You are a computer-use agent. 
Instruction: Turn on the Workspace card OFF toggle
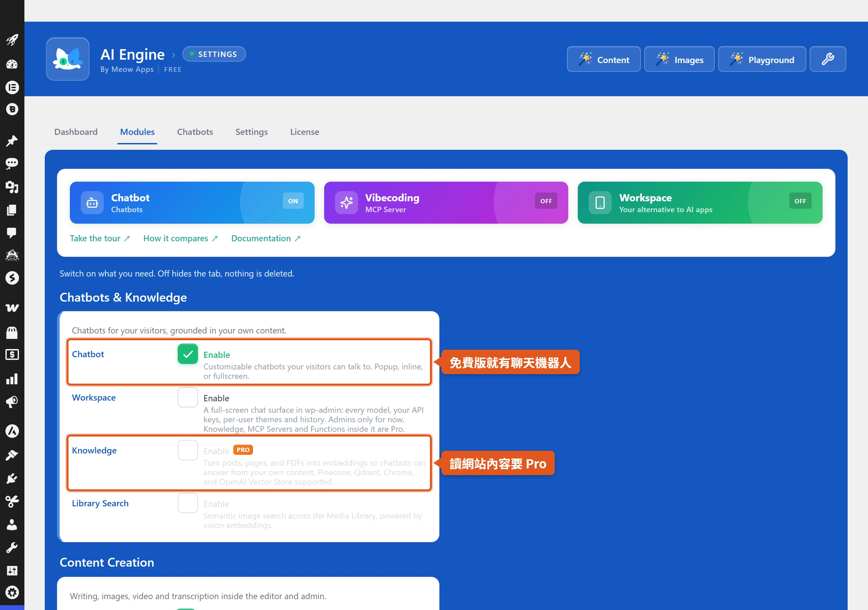pyautogui.click(x=800, y=201)
